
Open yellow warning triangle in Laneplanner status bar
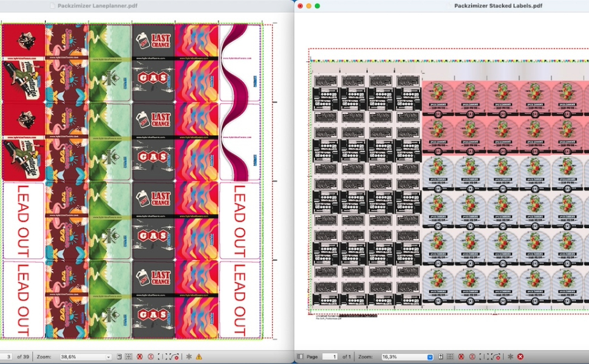click(x=199, y=357)
